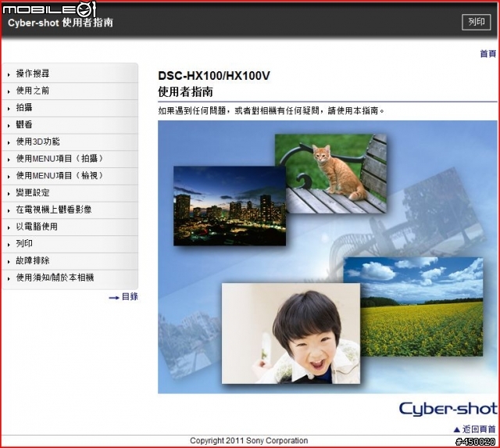Expand the arrow beside 故障排除
Viewport: 500px width, 448px height.
(x=9, y=261)
